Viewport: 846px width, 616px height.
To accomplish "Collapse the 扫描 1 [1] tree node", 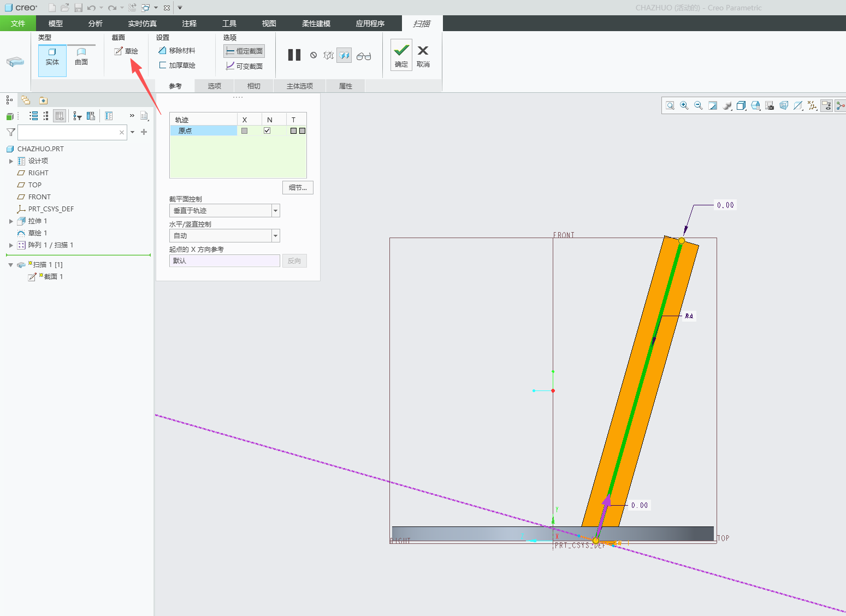I will (x=10, y=265).
